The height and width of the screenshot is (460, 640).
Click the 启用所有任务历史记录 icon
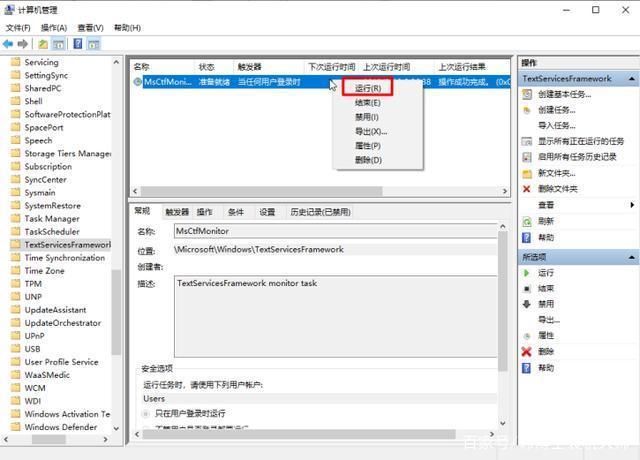click(527, 157)
